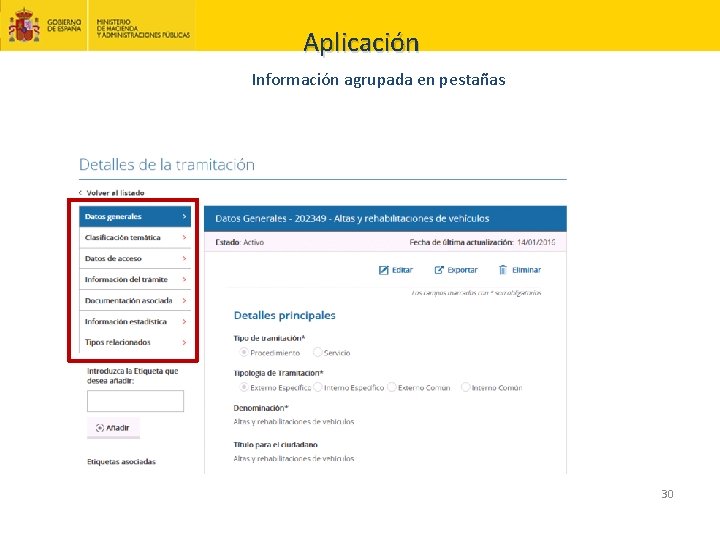Open the Datos generales tab
The height and width of the screenshot is (540, 720).
(x=135, y=216)
